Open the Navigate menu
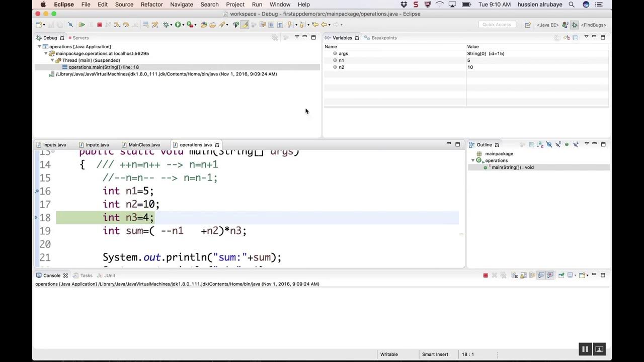This screenshot has height=362, width=644. coord(182,5)
